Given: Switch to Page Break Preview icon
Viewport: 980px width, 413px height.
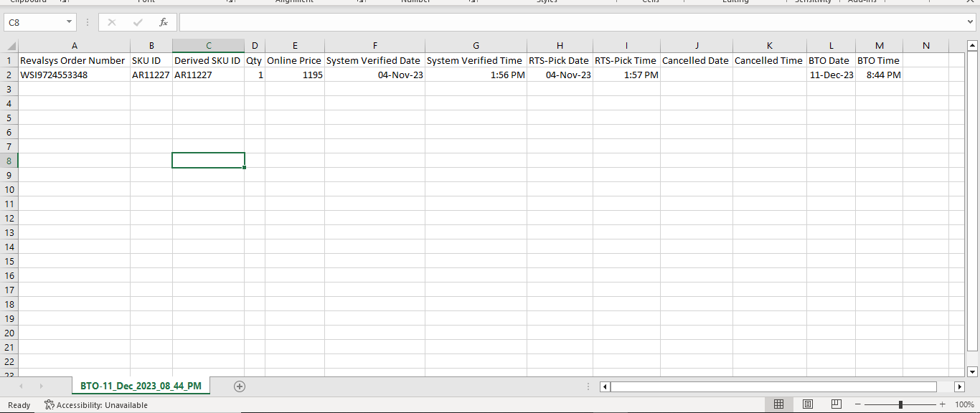Looking at the screenshot, I should coord(836,405).
